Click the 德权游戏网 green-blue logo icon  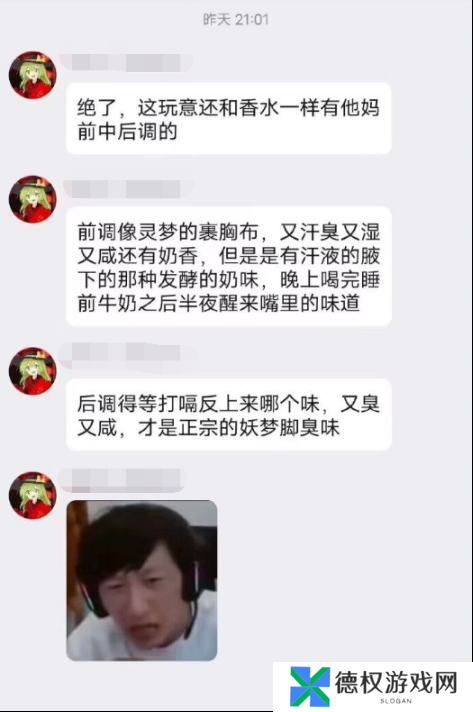(310, 687)
